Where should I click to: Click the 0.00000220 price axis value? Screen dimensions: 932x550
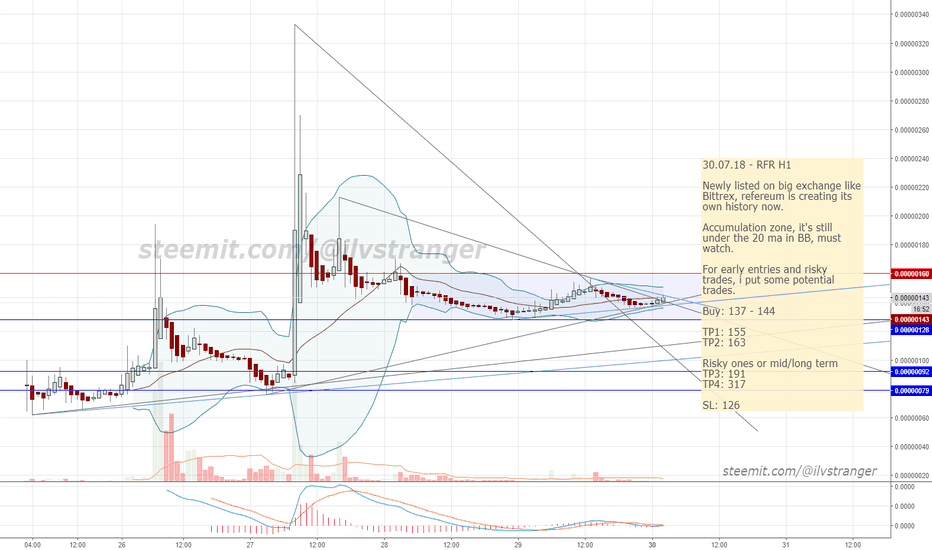(x=912, y=188)
